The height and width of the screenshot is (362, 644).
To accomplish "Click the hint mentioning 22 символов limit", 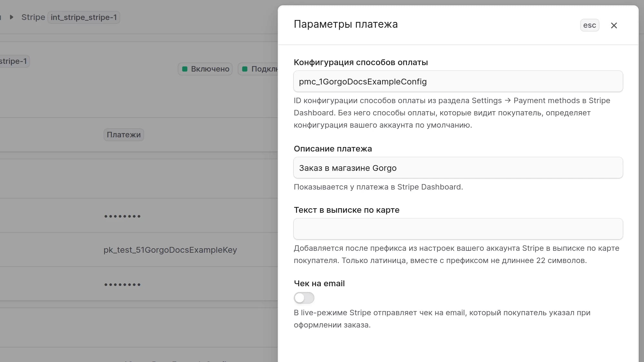I will tap(456, 254).
